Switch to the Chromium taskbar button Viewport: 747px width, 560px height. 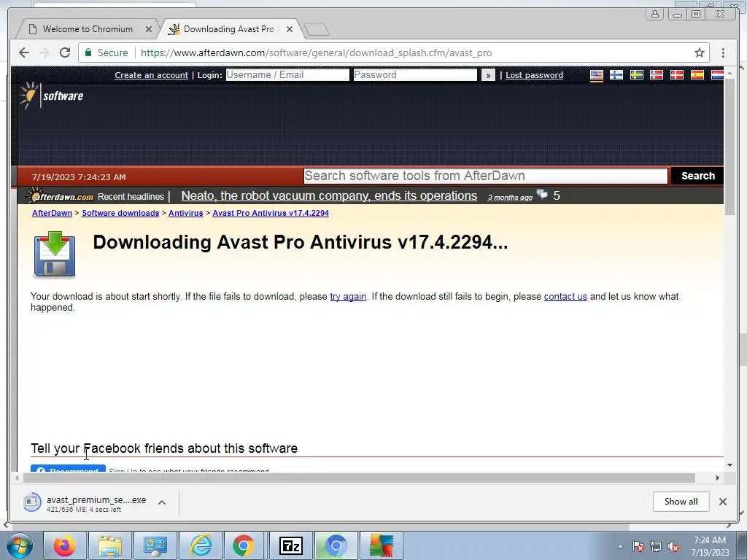(x=336, y=545)
